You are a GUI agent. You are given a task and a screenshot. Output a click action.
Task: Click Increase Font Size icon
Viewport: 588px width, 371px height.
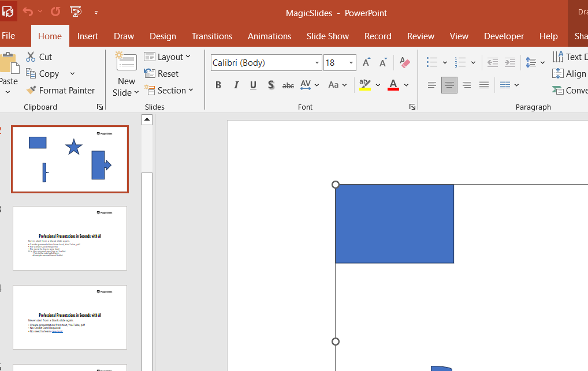coord(366,63)
